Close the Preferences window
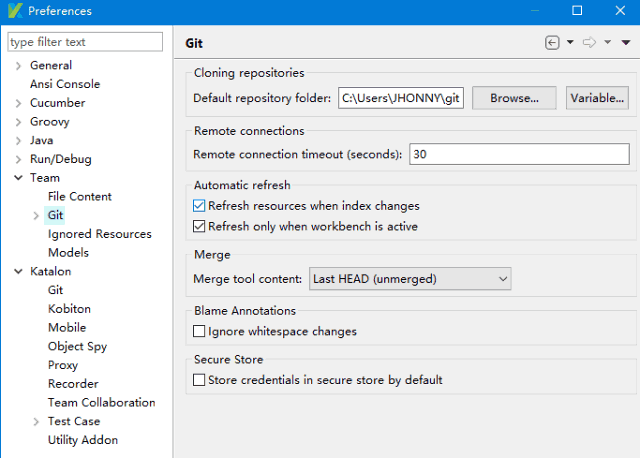This screenshot has width=640, height=458. pos(620,11)
